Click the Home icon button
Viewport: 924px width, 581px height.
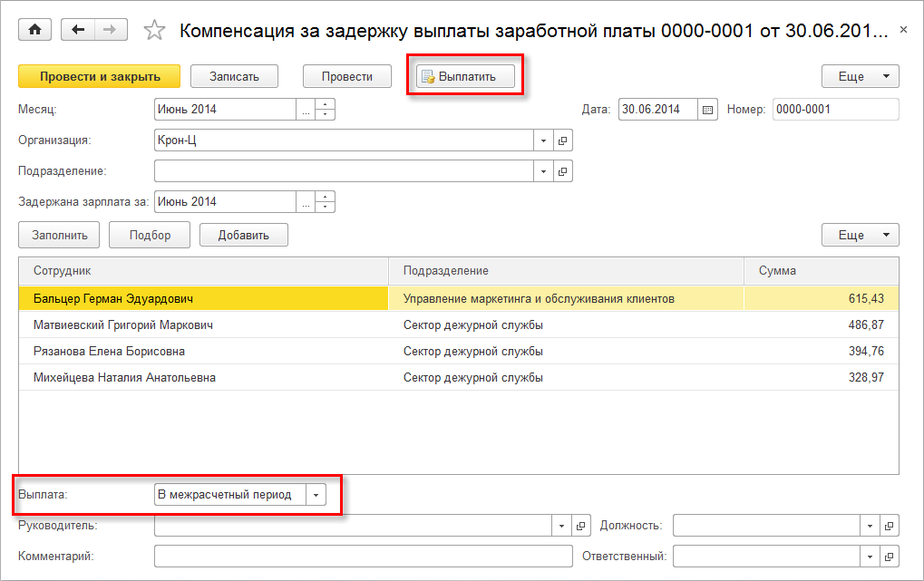(x=35, y=30)
